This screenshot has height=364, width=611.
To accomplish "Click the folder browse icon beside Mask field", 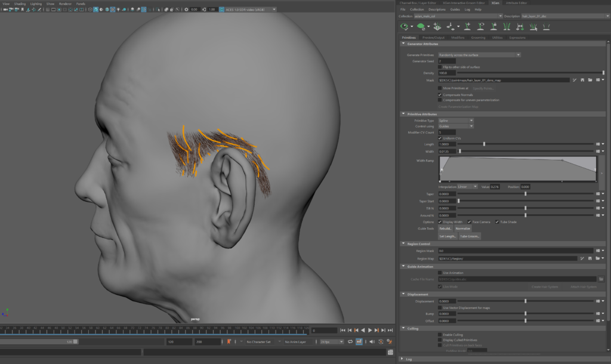I will (590, 79).
